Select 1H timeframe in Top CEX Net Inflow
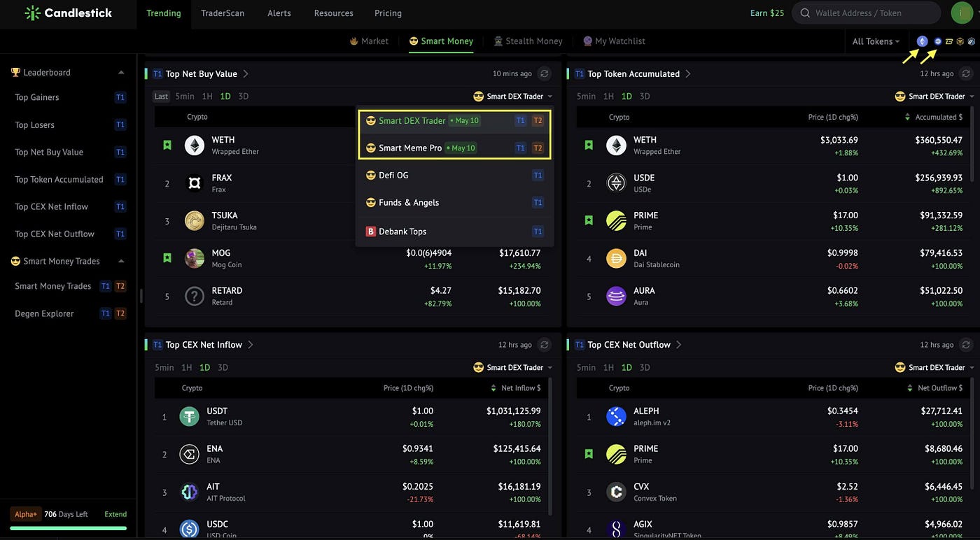 point(187,367)
